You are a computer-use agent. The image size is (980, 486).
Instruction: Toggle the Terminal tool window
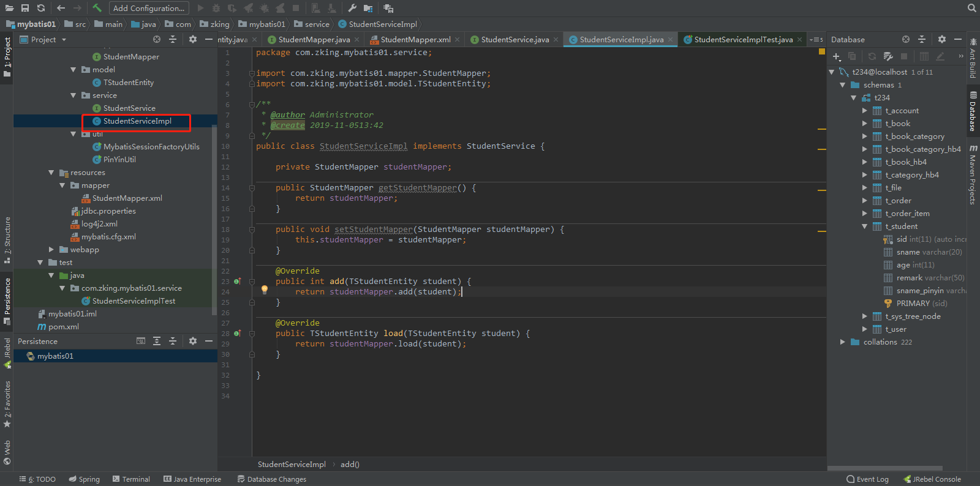131,479
